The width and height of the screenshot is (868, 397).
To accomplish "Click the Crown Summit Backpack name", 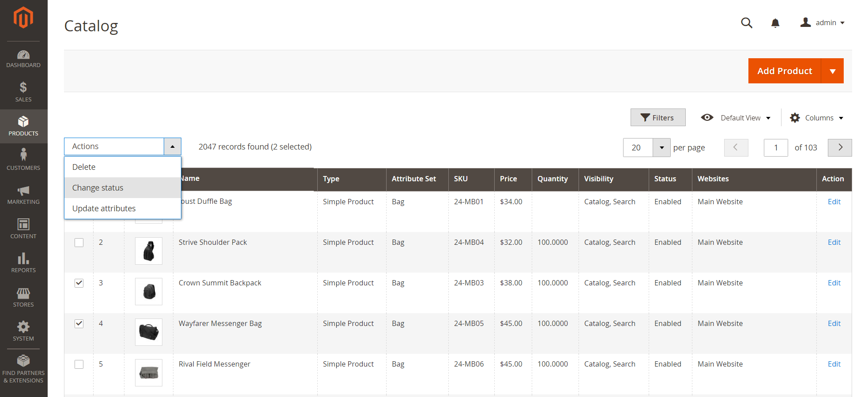I will tap(220, 283).
